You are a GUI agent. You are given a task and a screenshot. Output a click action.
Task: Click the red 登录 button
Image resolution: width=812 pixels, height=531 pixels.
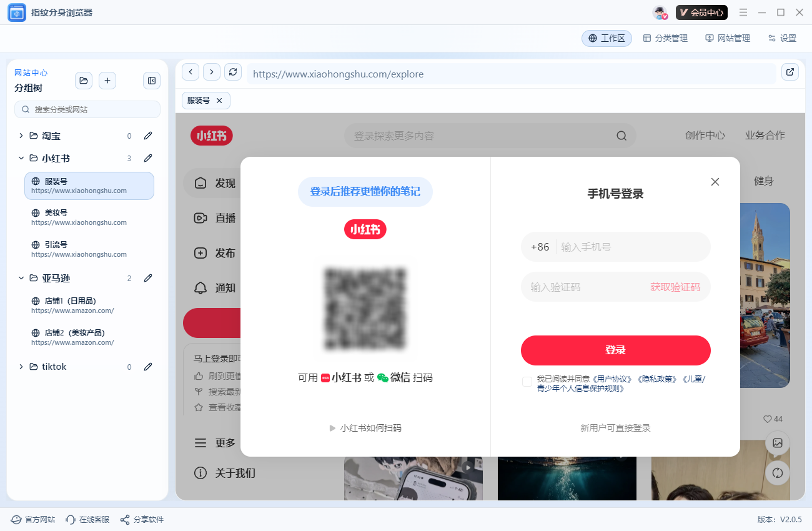point(616,350)
